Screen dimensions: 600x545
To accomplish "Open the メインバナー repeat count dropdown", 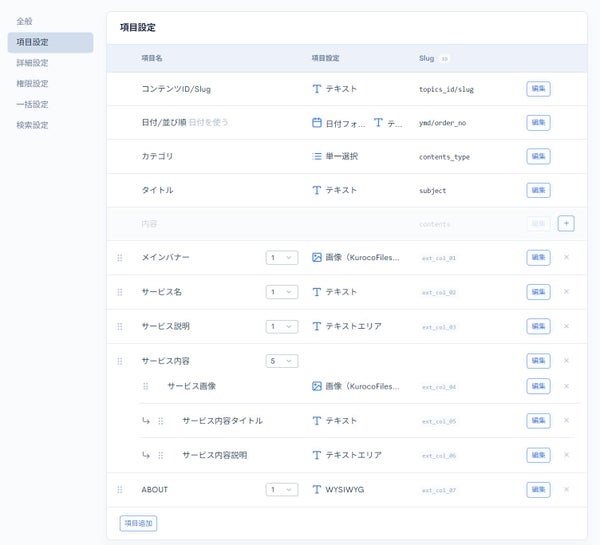I will pos(282,258).
